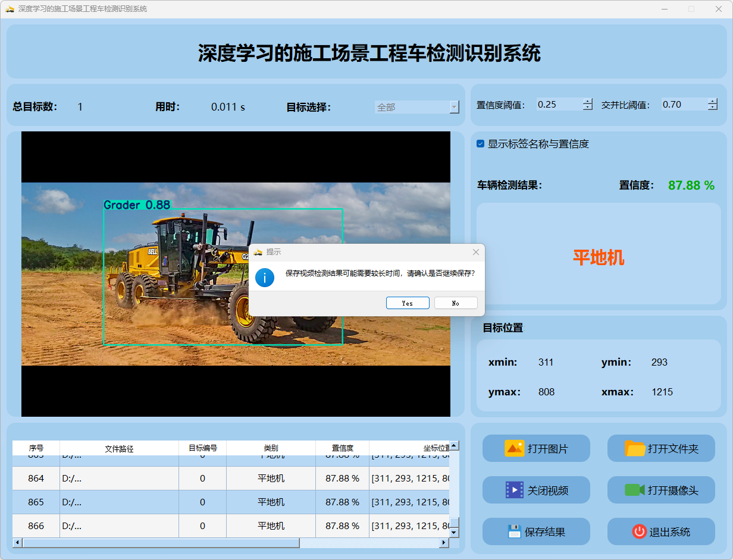733x560 pixels.
Task: Click the floppy disk icon on 保存结果
Action: 514,531
